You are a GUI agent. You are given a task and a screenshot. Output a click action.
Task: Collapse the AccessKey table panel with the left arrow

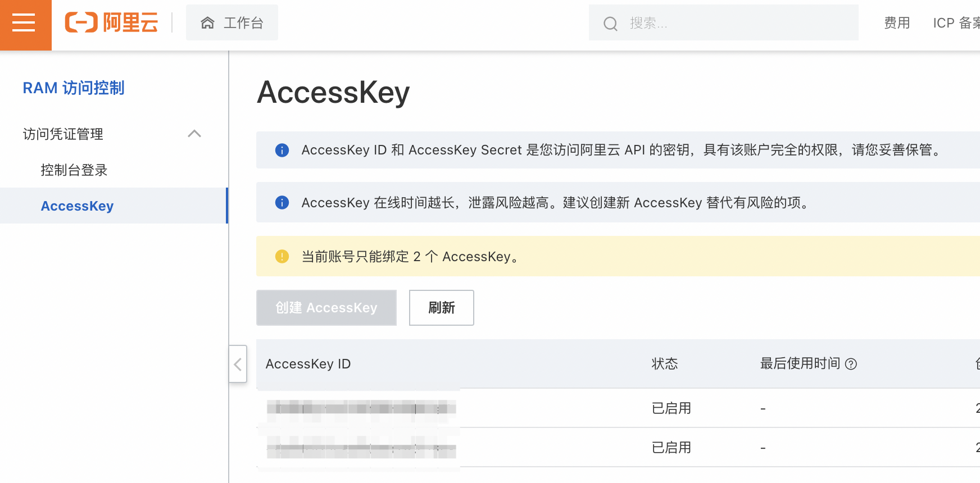(x=237, y=364)
